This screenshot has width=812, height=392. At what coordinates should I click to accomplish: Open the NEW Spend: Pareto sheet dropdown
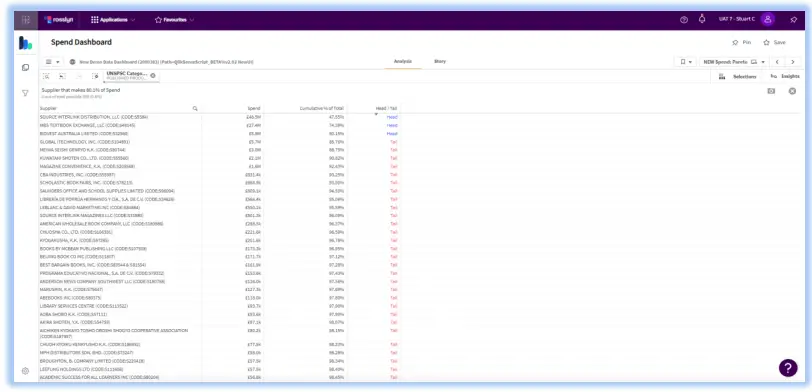click(733, 62)
